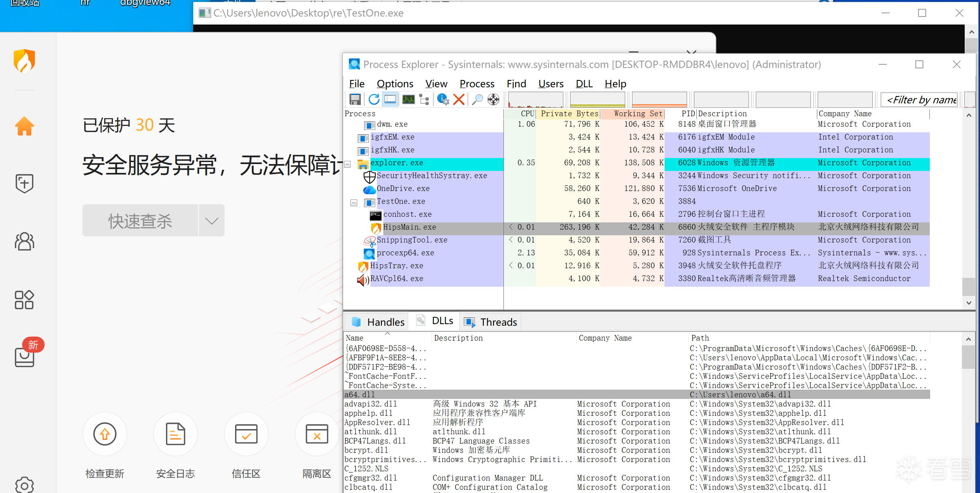Click the Filter by name input field
980x493 pixels.
pos(920,99)
